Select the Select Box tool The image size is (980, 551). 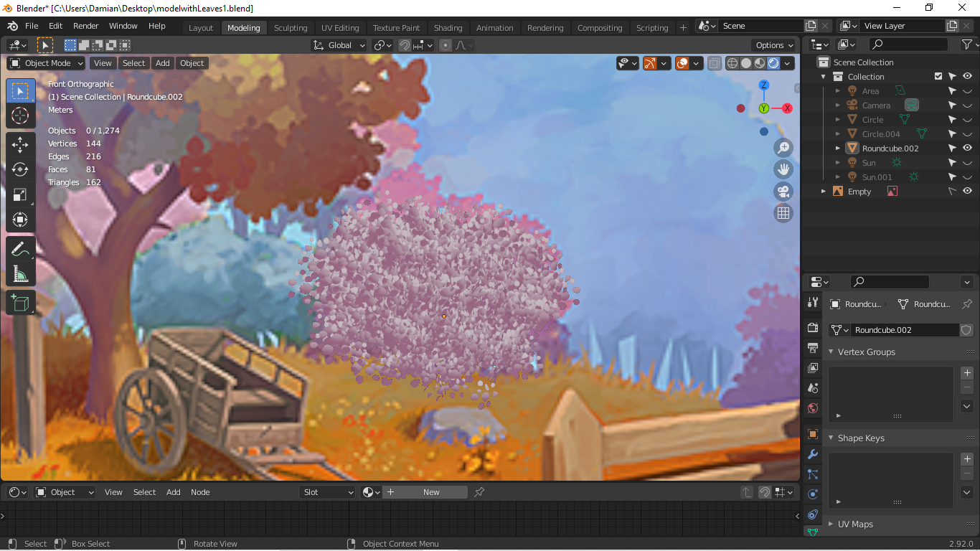click(x=20, y=91)
